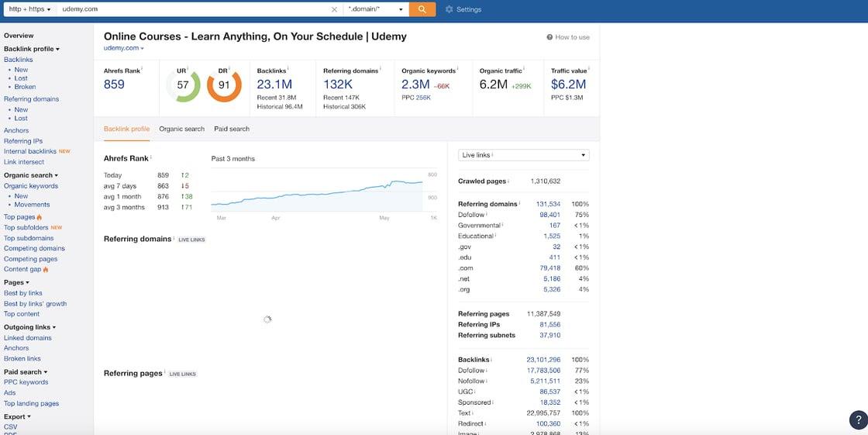
Task: Switch to the Backlink profile tab
Action: click(127, 129)
